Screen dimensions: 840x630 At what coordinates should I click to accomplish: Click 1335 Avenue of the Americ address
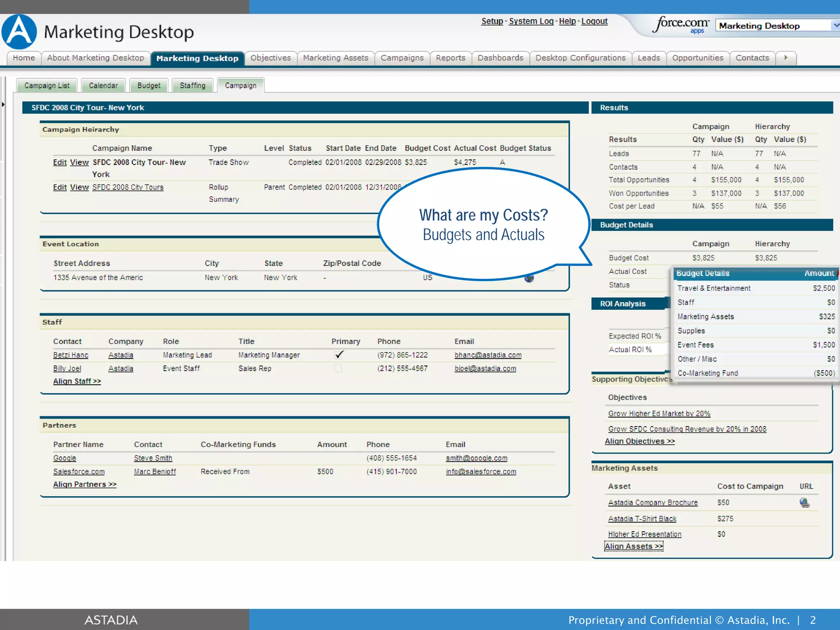click(98, 278)
